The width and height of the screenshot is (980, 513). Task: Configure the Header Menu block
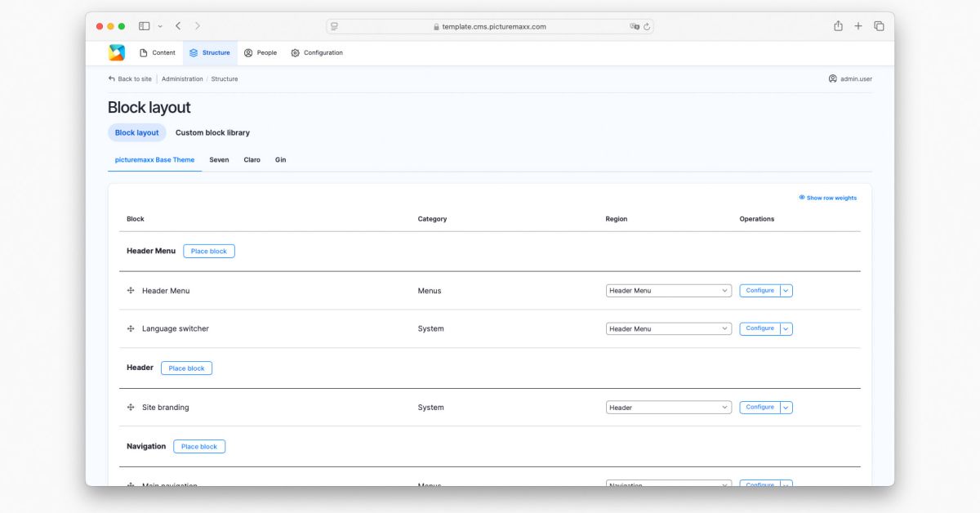point(759,291)
